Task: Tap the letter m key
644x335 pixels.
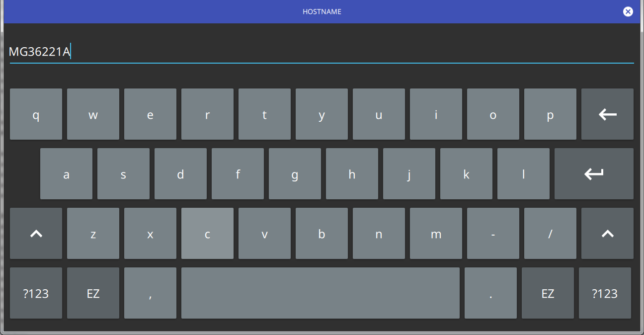Action: point(436,234)
